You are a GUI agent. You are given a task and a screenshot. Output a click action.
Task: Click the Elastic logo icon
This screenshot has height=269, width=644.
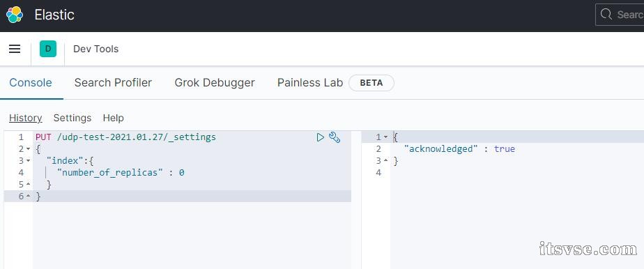[15, 15]
